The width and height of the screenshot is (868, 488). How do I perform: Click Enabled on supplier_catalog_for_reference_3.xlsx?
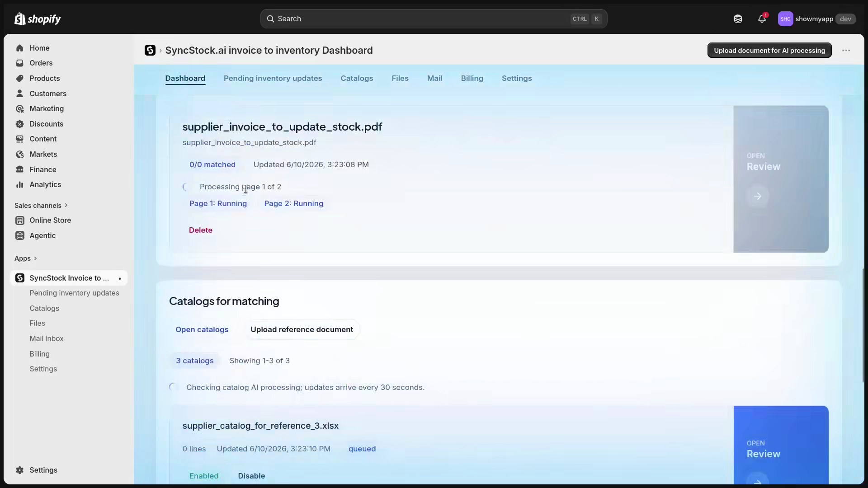click(x=204, y=476)
